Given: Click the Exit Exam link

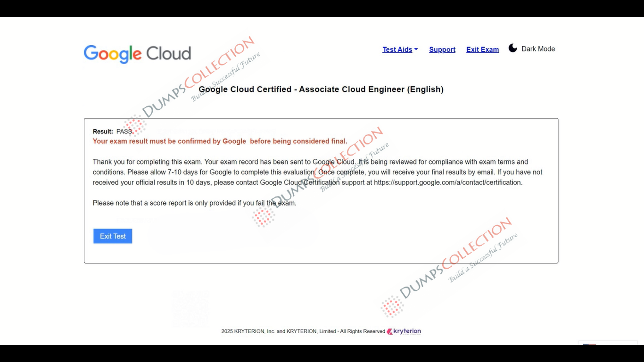Looking at the screenshot, I should click(482, 49).
